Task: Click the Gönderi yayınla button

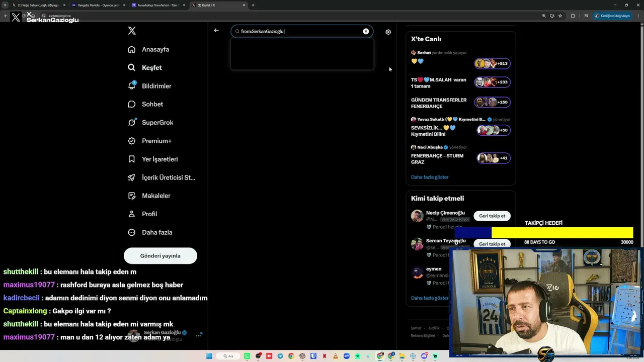Action: [x=160, y=255]
